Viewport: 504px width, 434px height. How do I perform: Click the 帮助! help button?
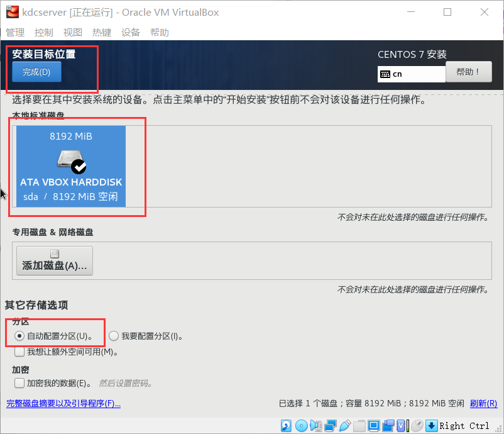pos(469,72)
